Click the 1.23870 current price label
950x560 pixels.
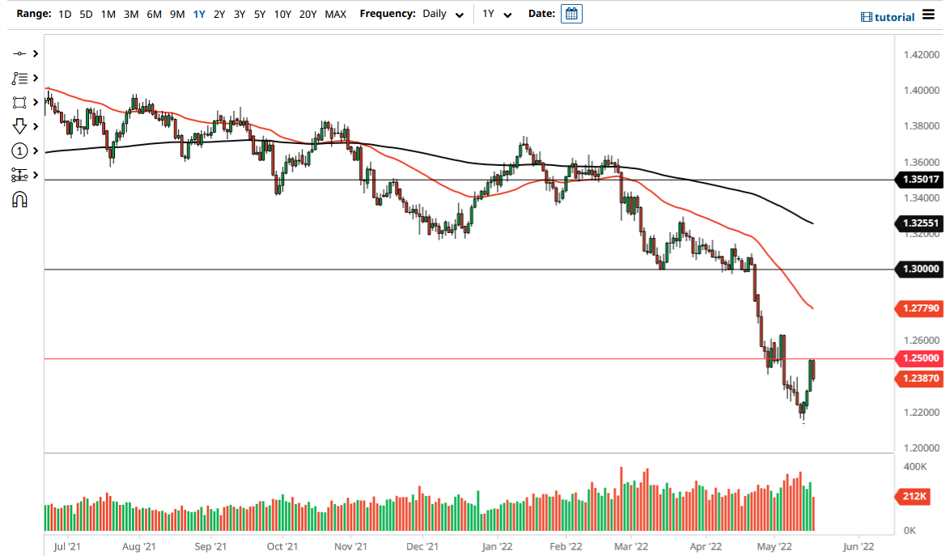(918, 379)
